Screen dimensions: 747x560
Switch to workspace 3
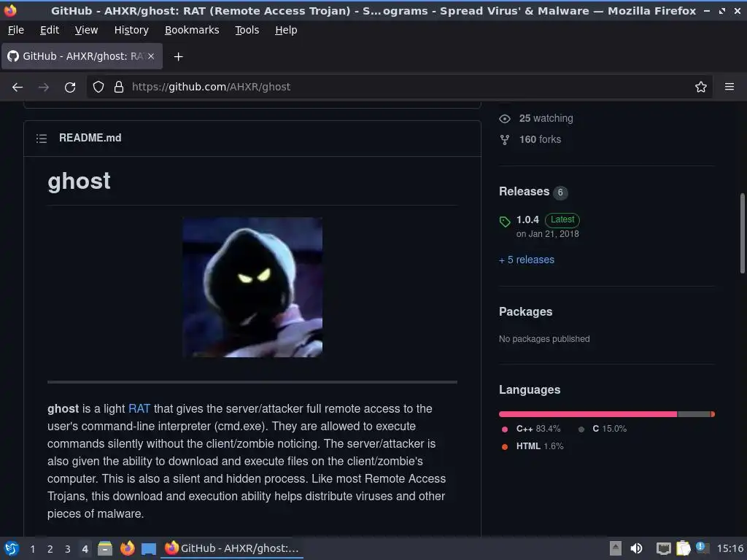68,549
